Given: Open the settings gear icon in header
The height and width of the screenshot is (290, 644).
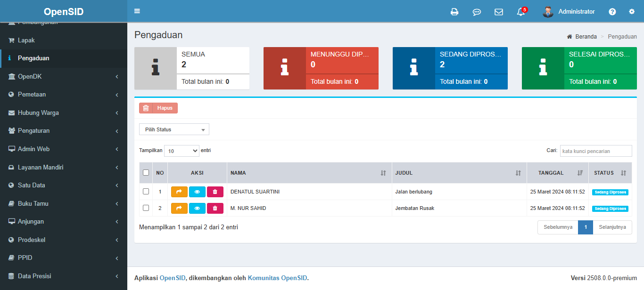Looking at the screenshot, I should pos(632,12).
